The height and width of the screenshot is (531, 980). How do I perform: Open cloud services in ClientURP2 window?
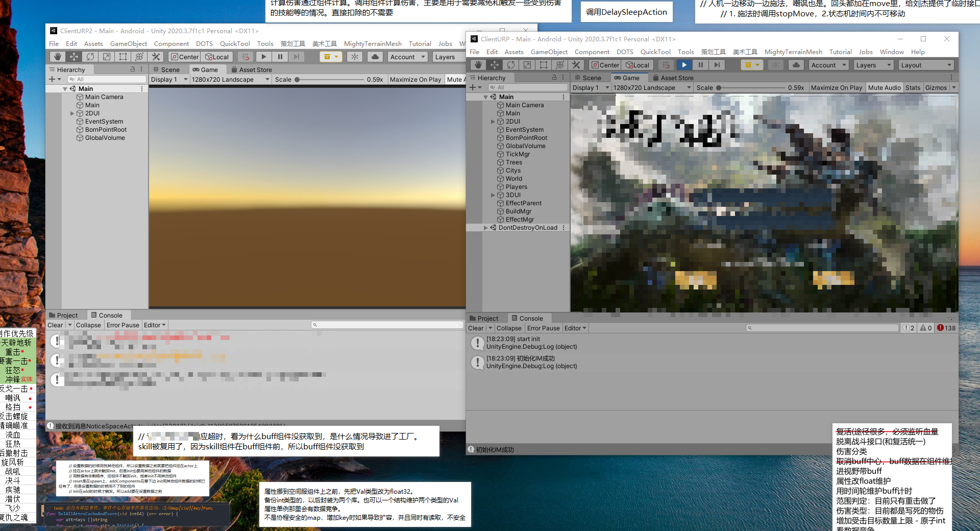coord(375,57)
